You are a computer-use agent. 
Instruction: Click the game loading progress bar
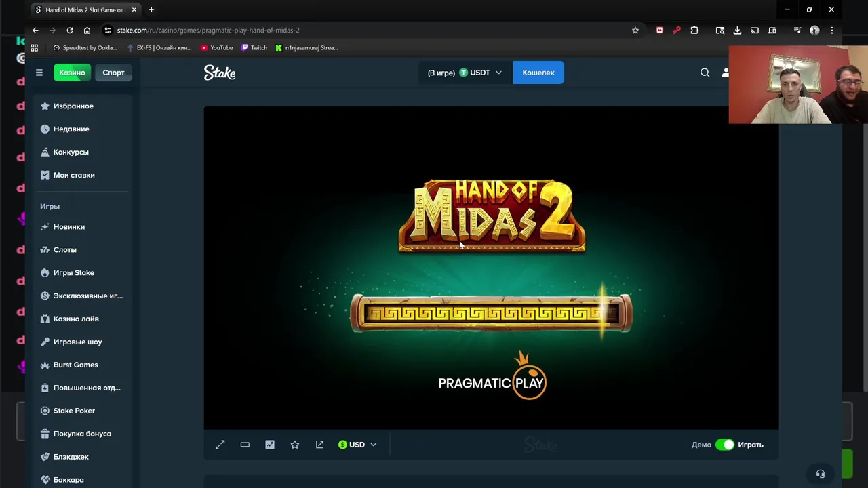[491, 313]
